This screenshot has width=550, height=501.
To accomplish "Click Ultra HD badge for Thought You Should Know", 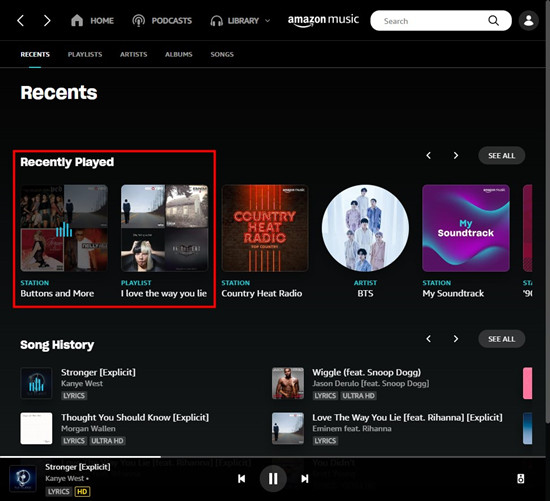I will click(107, 441).
